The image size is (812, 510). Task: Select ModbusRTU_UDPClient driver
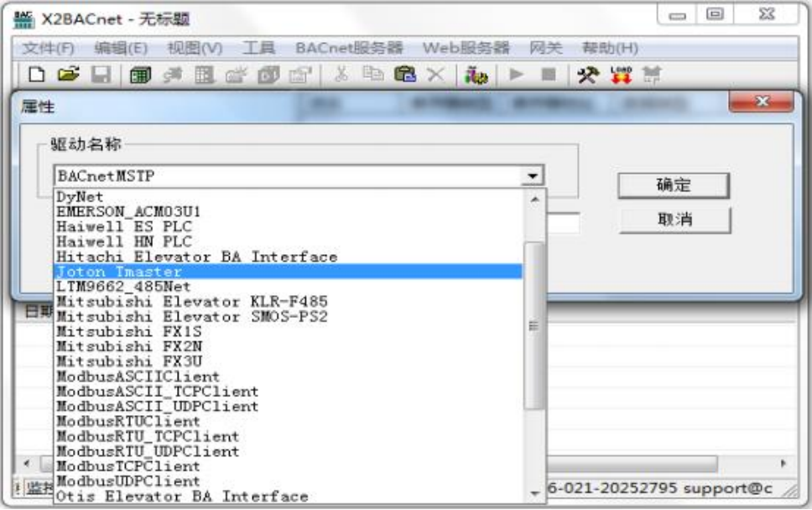(288, 451)
